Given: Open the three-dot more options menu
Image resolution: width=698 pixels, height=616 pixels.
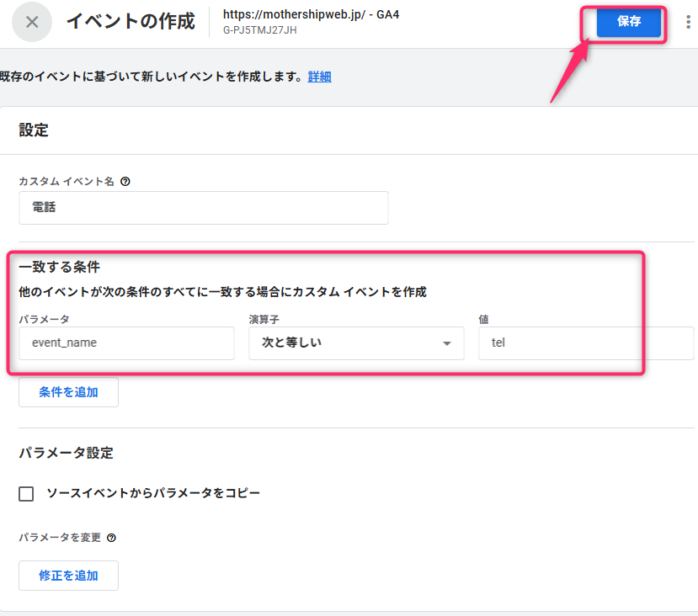Looking at the screenshot, I should (688, 22).
